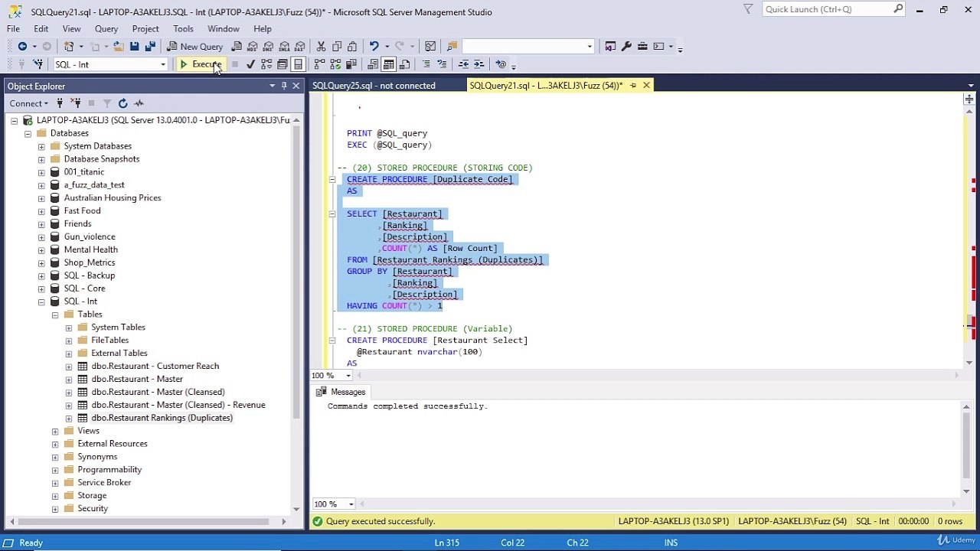Click the Save file icon
This screenshot has width=980, height=551.
tap(135, 47)
